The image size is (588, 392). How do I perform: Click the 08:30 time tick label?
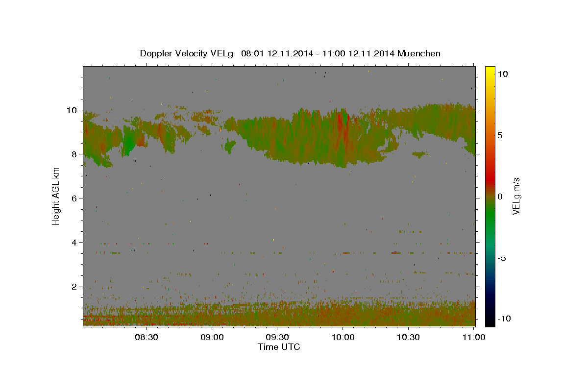(x=147, y=338)
